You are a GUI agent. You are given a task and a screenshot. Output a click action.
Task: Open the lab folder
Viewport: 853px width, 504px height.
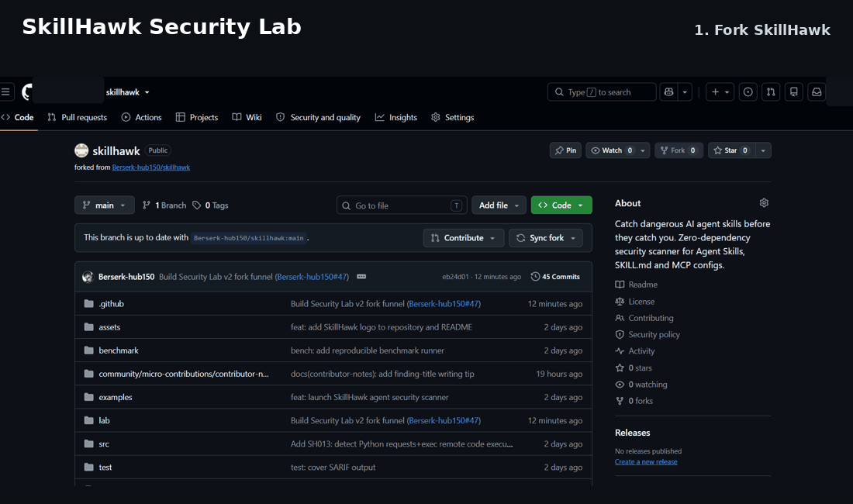[x=104, y=420]
